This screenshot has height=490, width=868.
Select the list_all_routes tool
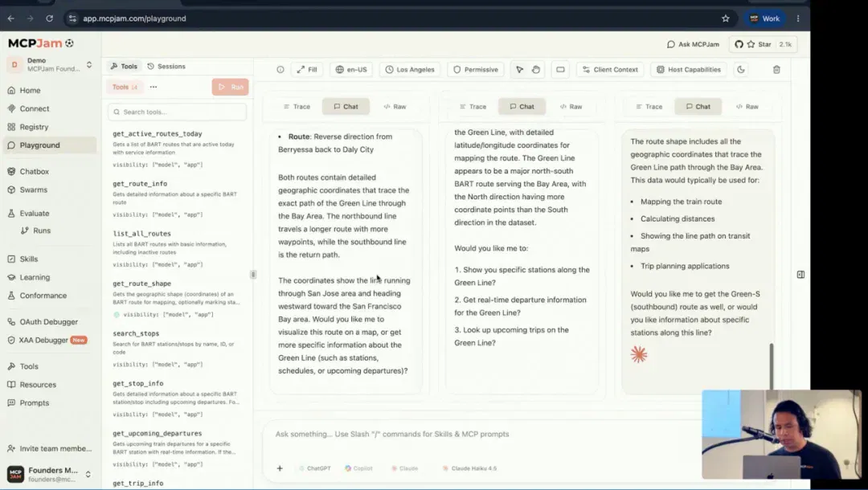click(x=177, y=248)
